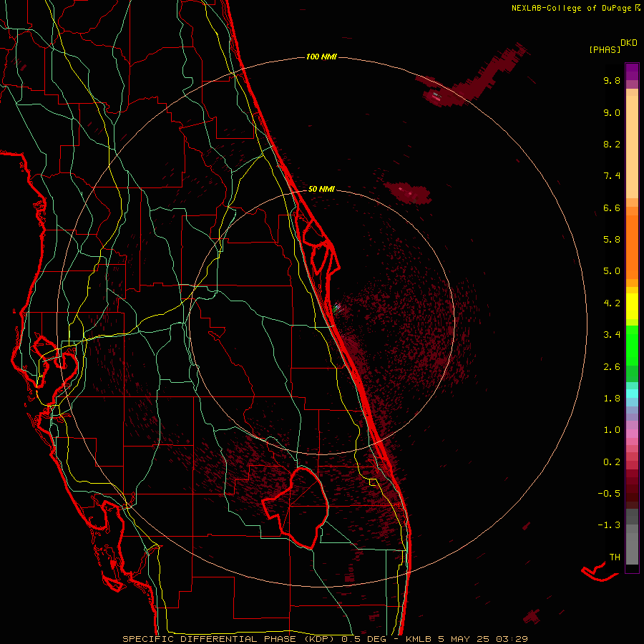The width and height of the screenshot is (644, 644).
Task: Click the 0.2 legend value
Action: [612, 462]
